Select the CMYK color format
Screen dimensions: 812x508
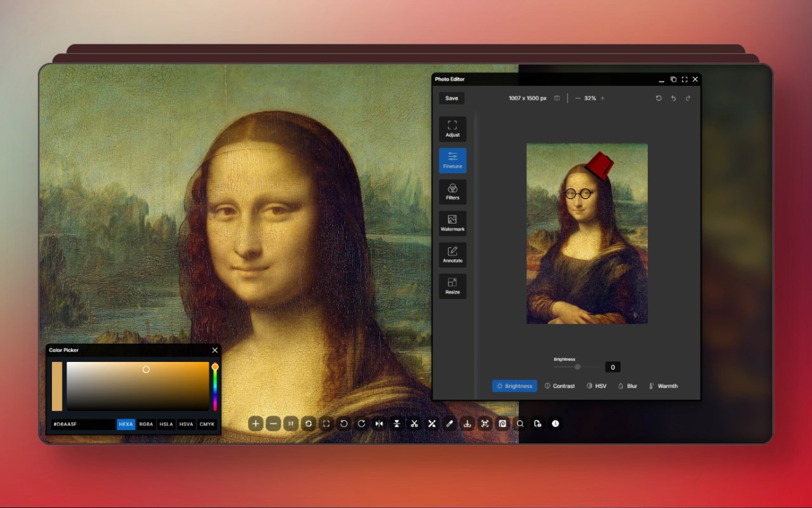(207, 424)
